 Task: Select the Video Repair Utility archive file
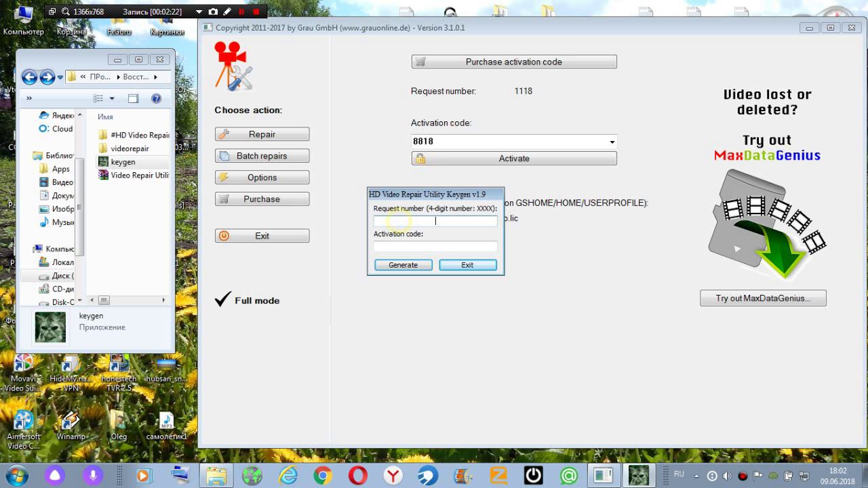click(x=134, y=175)
